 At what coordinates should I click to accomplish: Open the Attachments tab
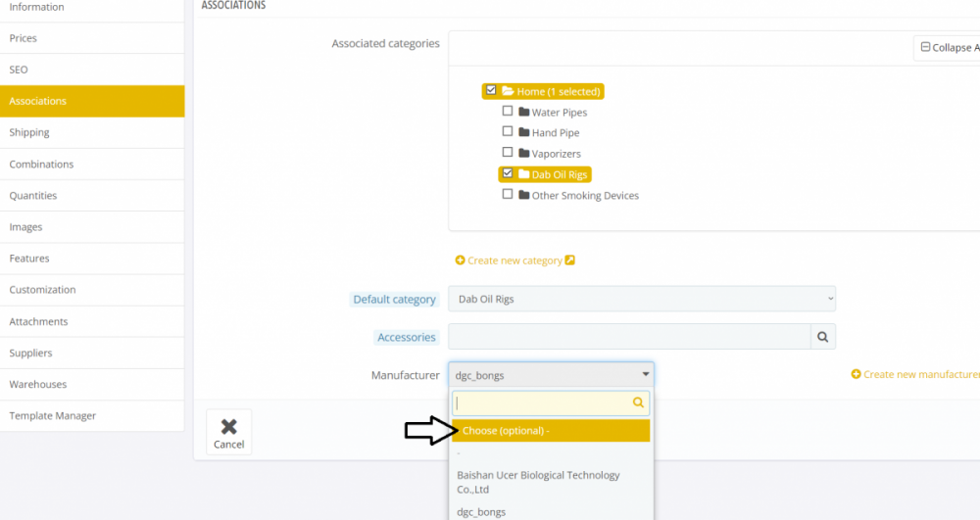pyautogui.click(x=92, y=321)
